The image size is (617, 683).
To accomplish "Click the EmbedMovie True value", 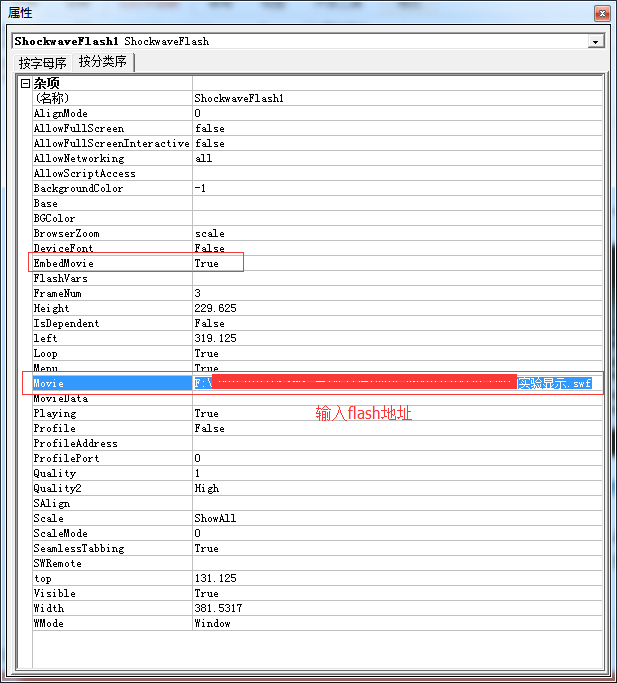I will pos(397,264).
